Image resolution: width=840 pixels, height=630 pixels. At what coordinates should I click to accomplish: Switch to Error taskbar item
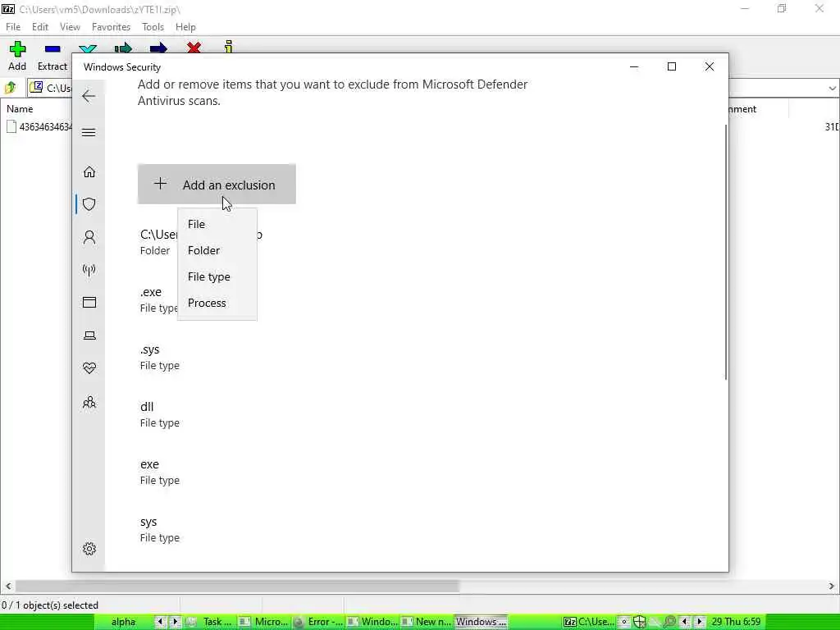[x=318, y=622]
